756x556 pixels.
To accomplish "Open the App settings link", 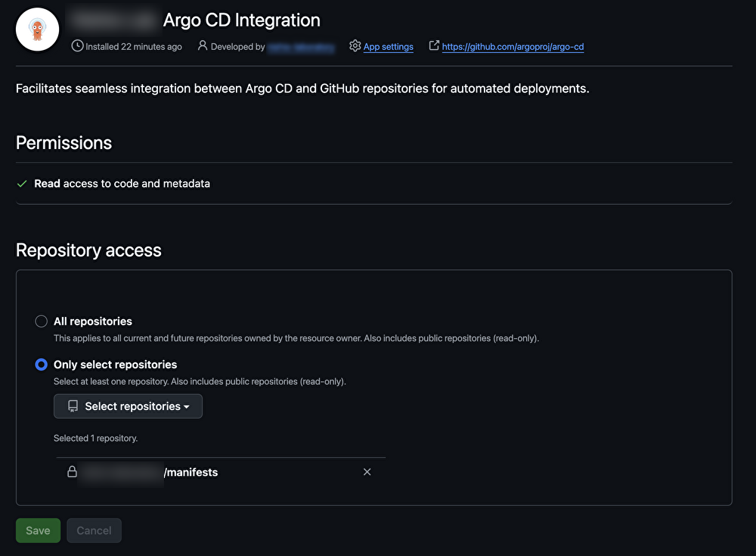I will click(x=388, y=47).
